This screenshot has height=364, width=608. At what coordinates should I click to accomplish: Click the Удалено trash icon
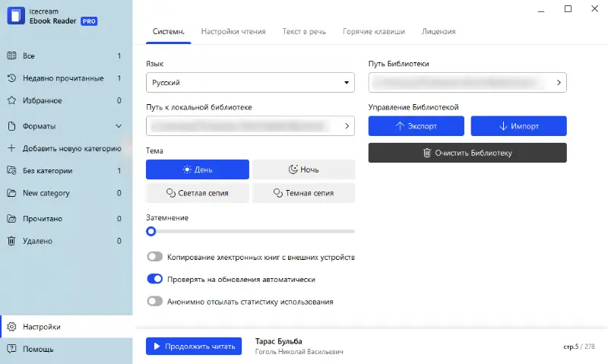11,241
